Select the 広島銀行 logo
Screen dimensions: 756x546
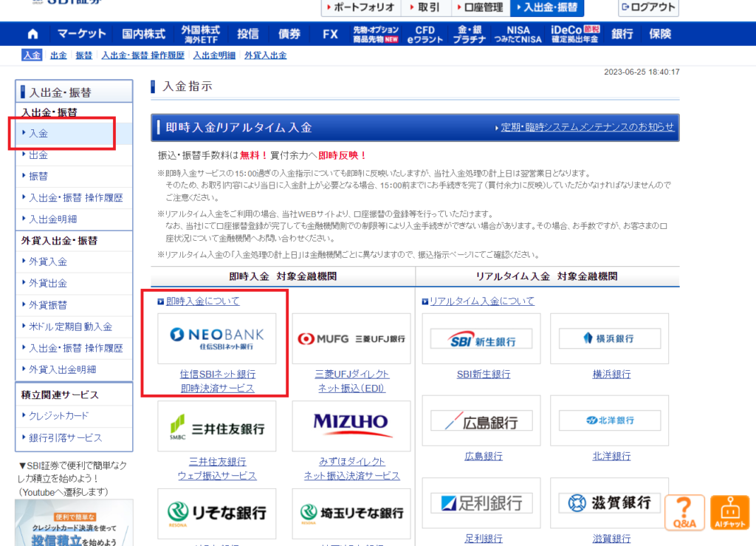click(x=481, y=420)
